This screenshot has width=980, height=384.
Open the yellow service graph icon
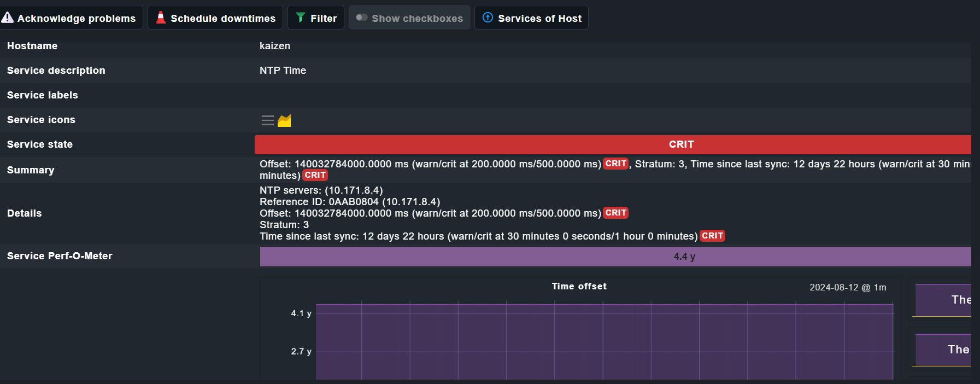284,120
